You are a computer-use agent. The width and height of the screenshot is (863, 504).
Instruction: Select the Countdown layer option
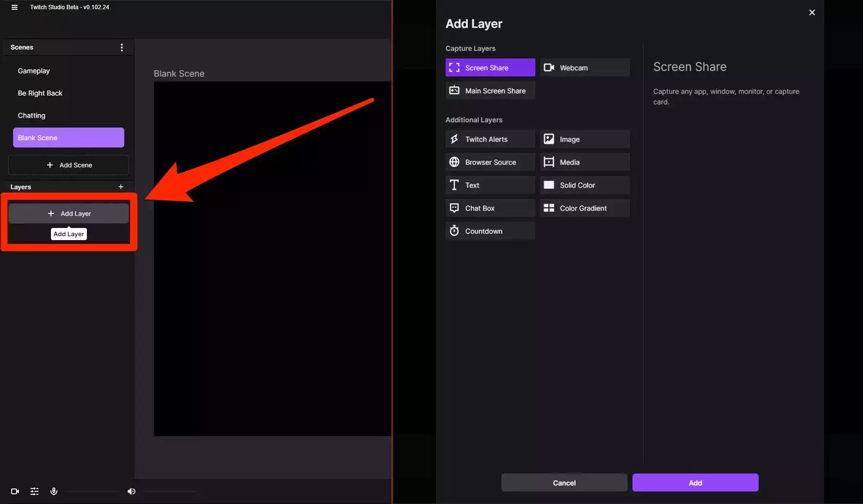coord(490,231)
